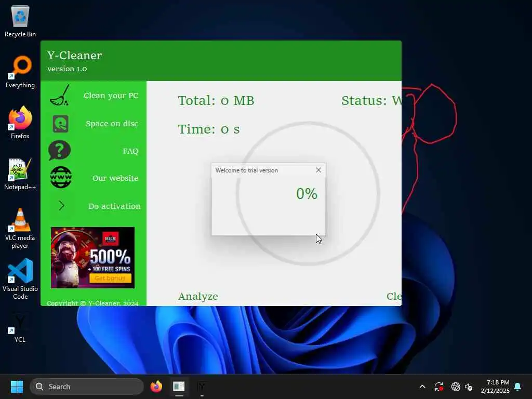Click the Y-Cleaner title text
Screen dimensions: 532x399
pyautogui.click(x=75, y=55)
